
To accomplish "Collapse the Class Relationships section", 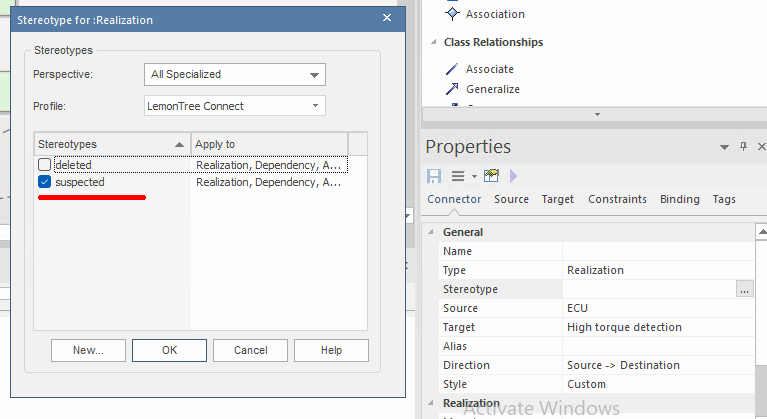I will coord(434,43).
